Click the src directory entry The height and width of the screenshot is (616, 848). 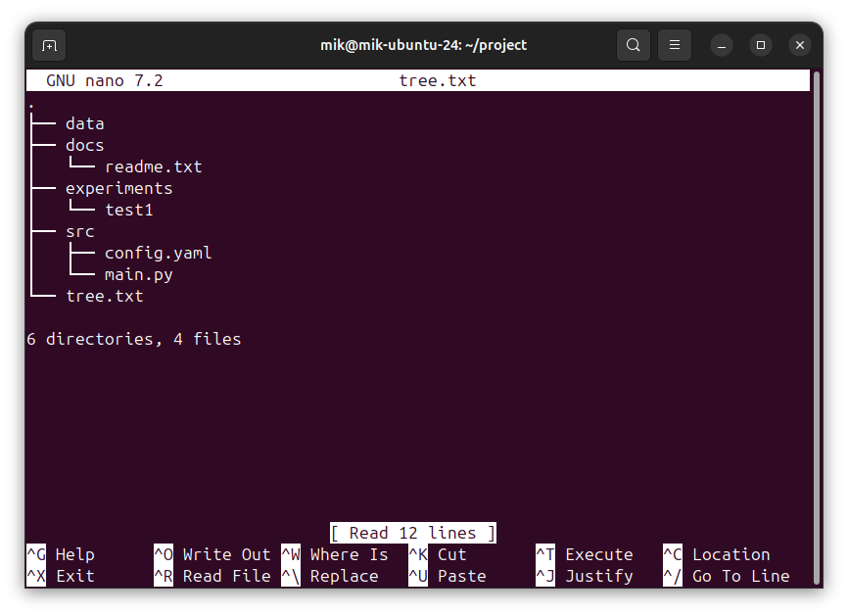pos(79,231)
